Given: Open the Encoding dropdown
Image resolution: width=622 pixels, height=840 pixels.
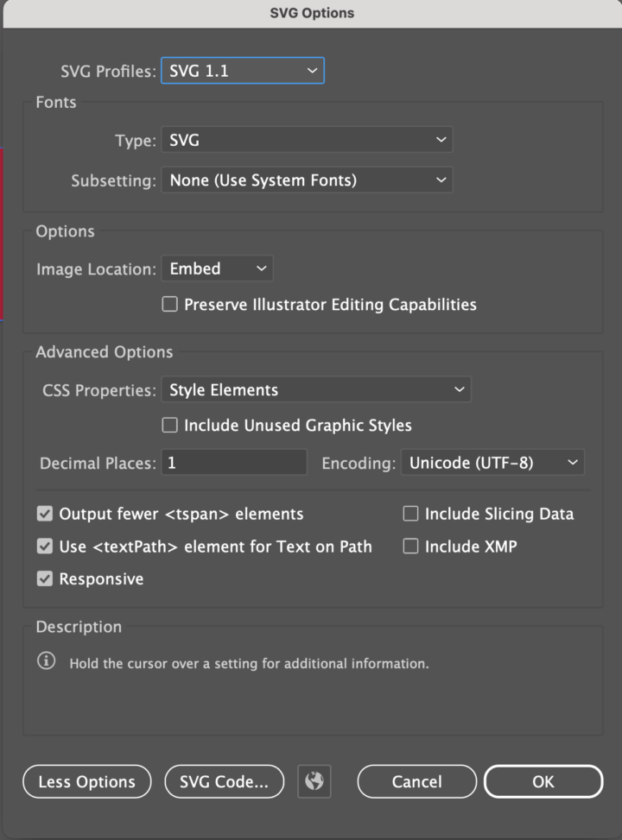Looking at the screenshot, I should tap(492, 462).
